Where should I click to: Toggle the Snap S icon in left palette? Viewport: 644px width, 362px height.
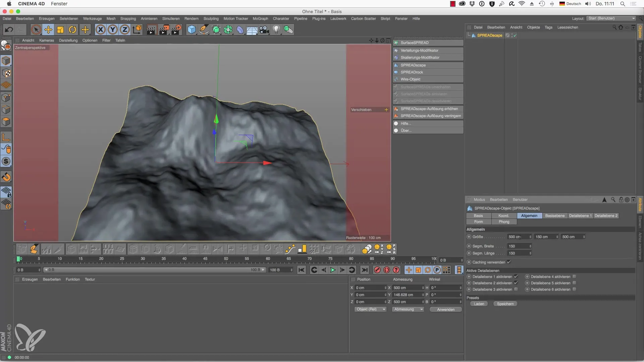6,162
